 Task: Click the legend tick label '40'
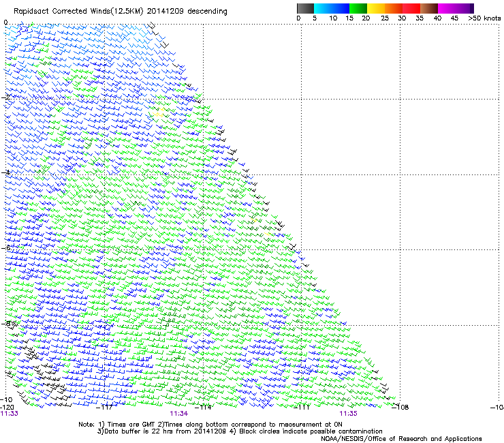click(x=437, y=18)
